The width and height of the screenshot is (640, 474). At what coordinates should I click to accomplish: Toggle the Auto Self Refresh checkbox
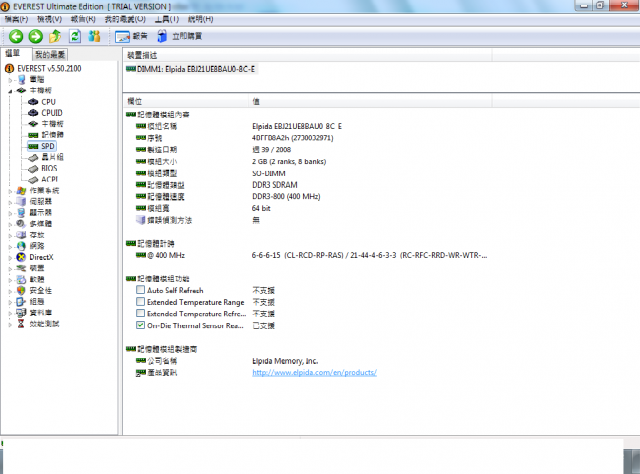pyautogui.click(x=140, y=290)
